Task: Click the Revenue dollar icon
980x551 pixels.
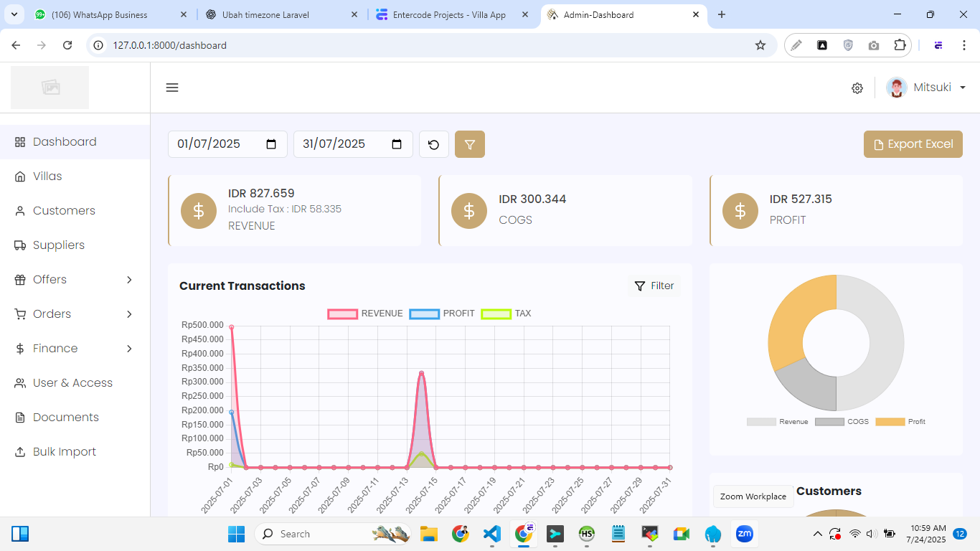Action: pyautogui.click(x=199, y=211)
